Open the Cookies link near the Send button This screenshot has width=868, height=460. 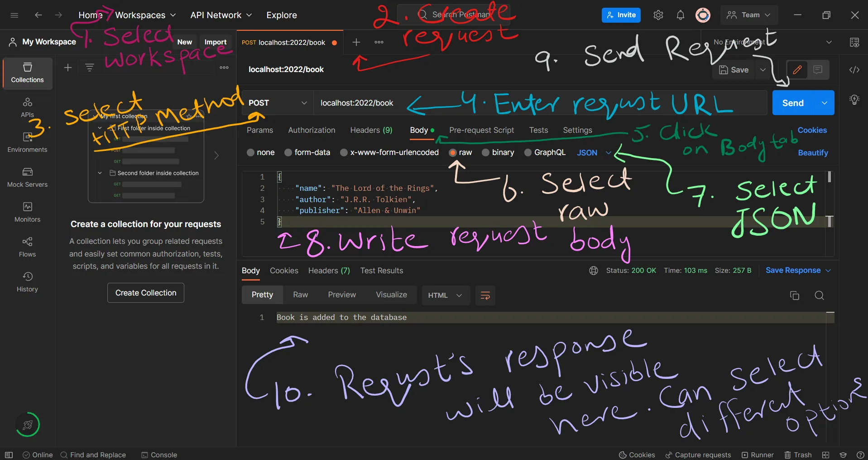click(x=812, y=130)
